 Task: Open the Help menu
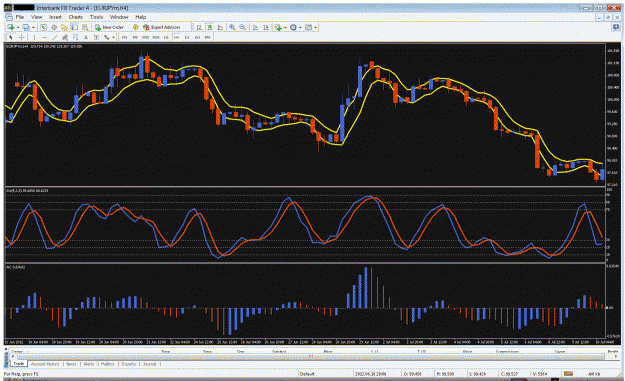tap(140, 17)
